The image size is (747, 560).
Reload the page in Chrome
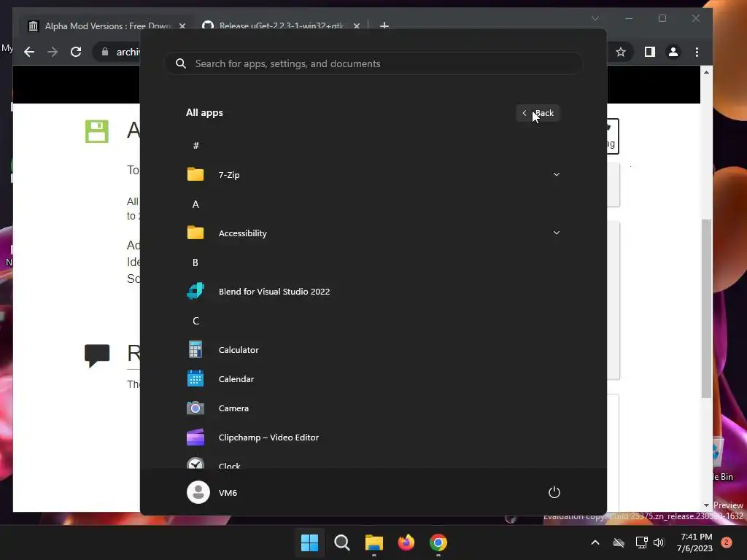point(76,52)
